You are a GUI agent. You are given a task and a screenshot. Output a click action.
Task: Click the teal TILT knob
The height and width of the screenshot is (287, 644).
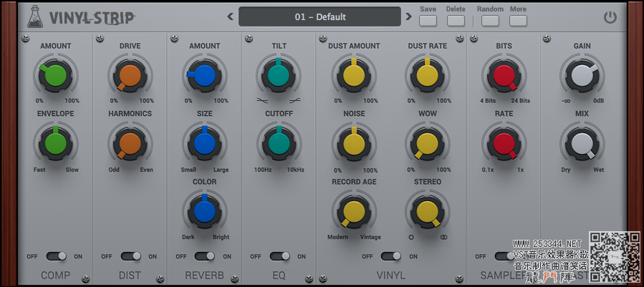(x=279, y=76)
